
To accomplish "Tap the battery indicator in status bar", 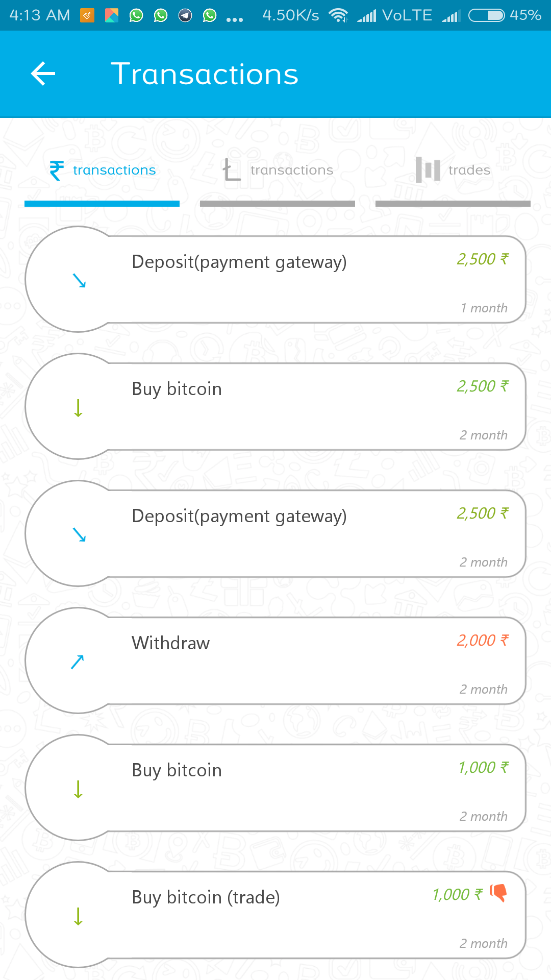I will [x=486, y=15].
